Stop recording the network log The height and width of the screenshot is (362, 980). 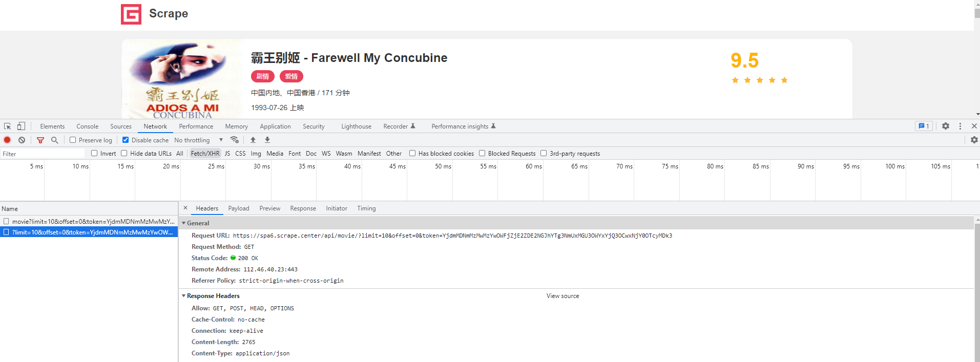coord(7,140)
